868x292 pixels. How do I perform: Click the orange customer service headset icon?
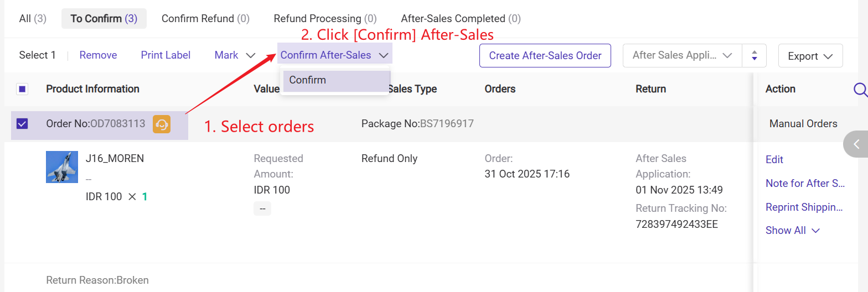(162, 124)
